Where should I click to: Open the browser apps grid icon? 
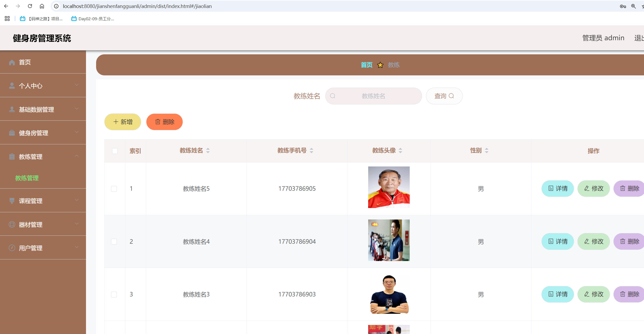click(x=7, y=19)
